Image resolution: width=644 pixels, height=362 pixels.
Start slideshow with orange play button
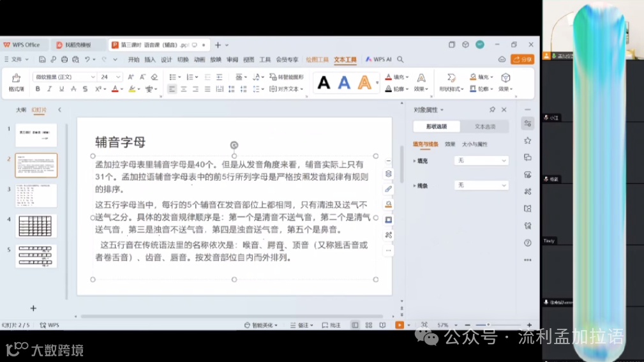coord(399,325)
